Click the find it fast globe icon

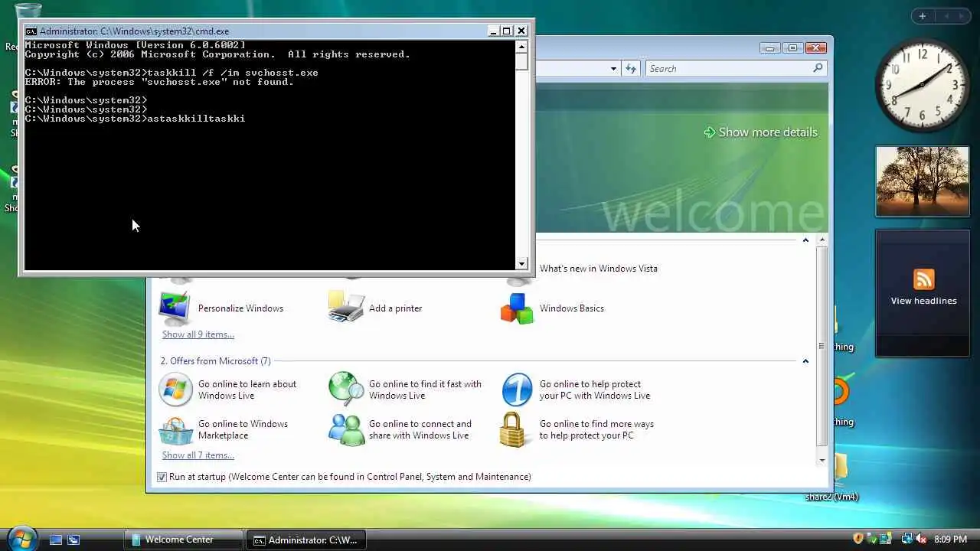(346, 390)
